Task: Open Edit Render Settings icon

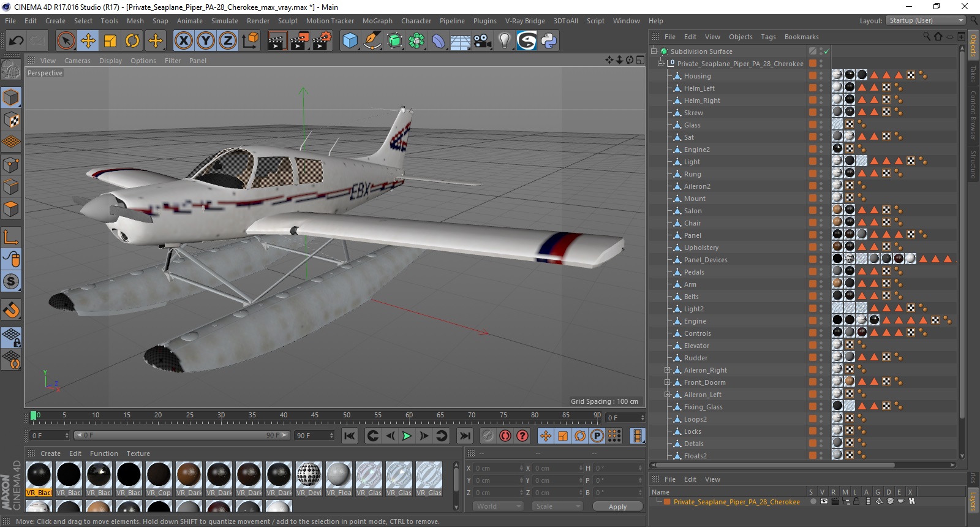Action: point(322,41)
